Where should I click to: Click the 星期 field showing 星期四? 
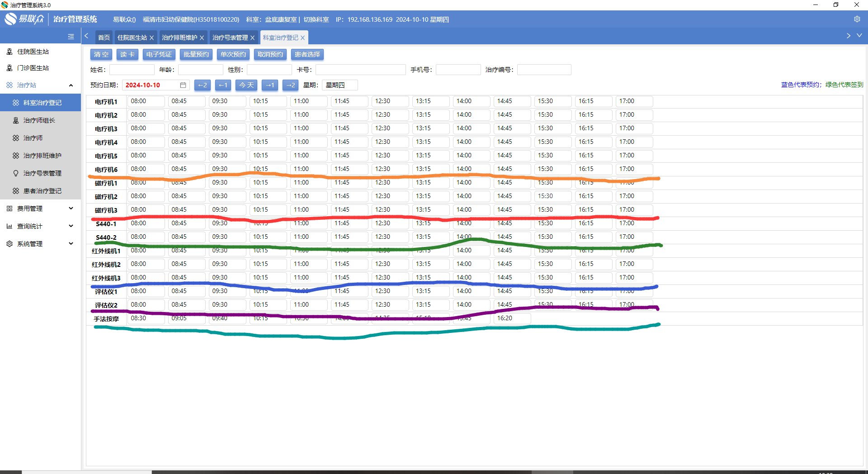(340, 85)
